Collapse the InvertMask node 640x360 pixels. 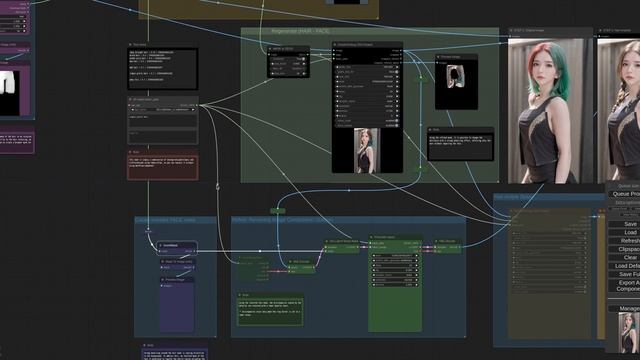160,245
